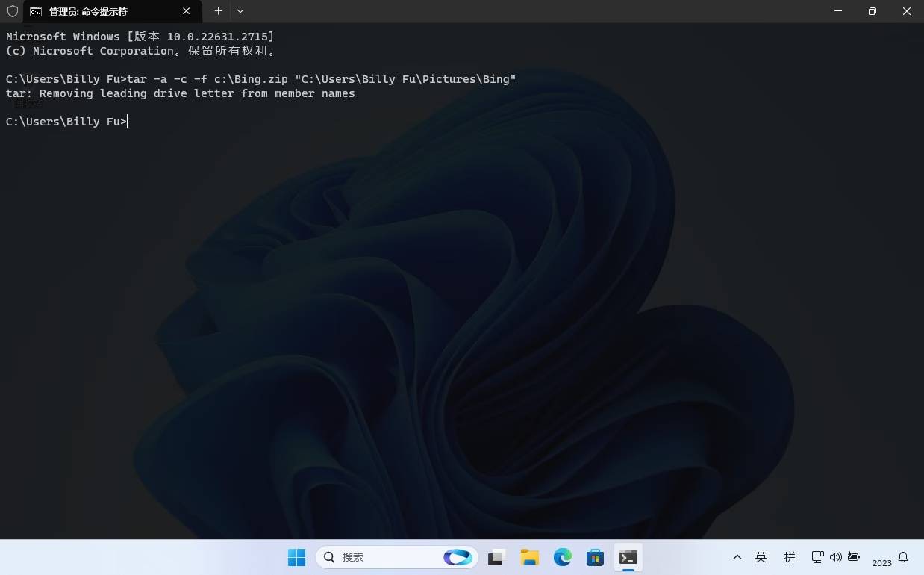Launch File Explorer from taskbar
The height and width of the screenshot is (575, 924).
pos(530,557)
